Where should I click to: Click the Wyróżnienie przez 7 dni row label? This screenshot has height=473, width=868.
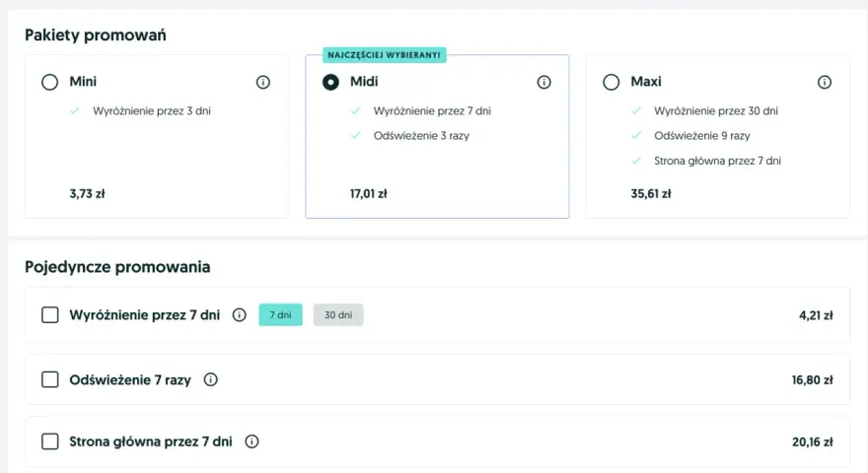[x=144, y=315]
